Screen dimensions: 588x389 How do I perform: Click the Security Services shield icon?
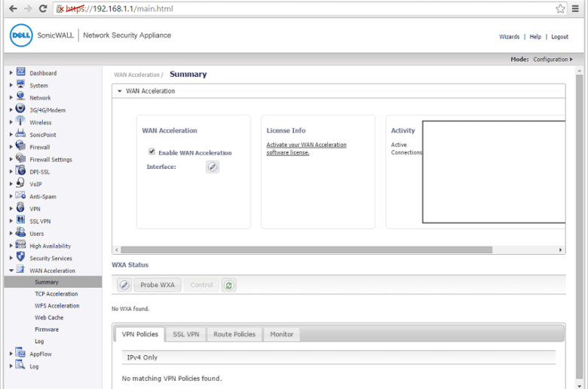coord(20,257)
